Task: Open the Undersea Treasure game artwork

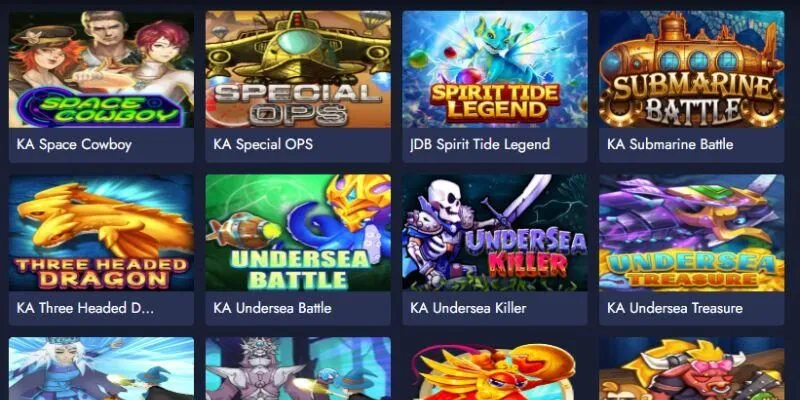Action: coord(692,233)
